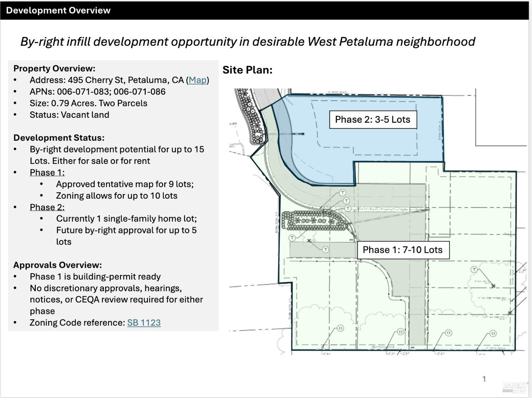This screenshot has height=398, width=532.
Task: Select the by-right infill development title
Action: tap(248, 42)
